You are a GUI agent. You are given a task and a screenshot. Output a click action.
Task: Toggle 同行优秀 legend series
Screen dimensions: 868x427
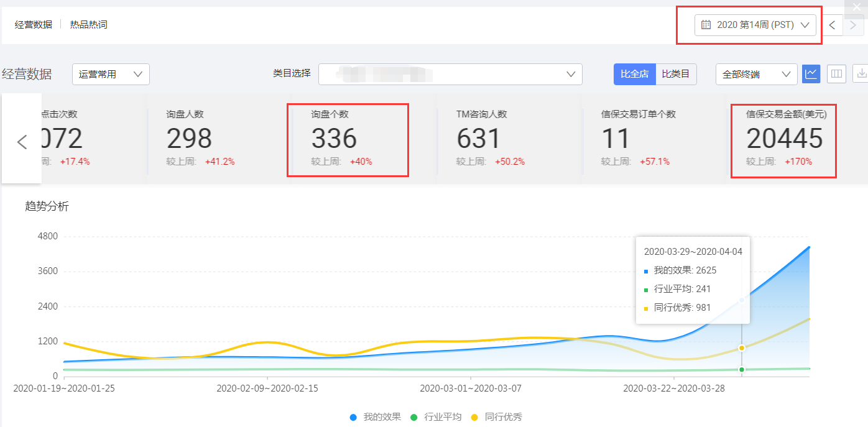click(x=496, y=417)
